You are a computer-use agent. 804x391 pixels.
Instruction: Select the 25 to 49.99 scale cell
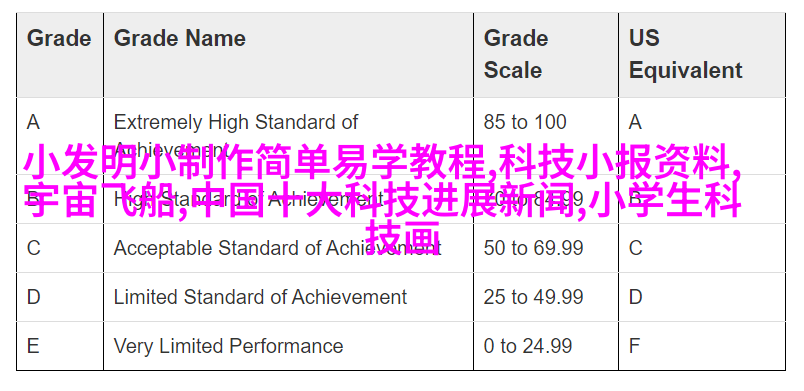pos(546,297)
